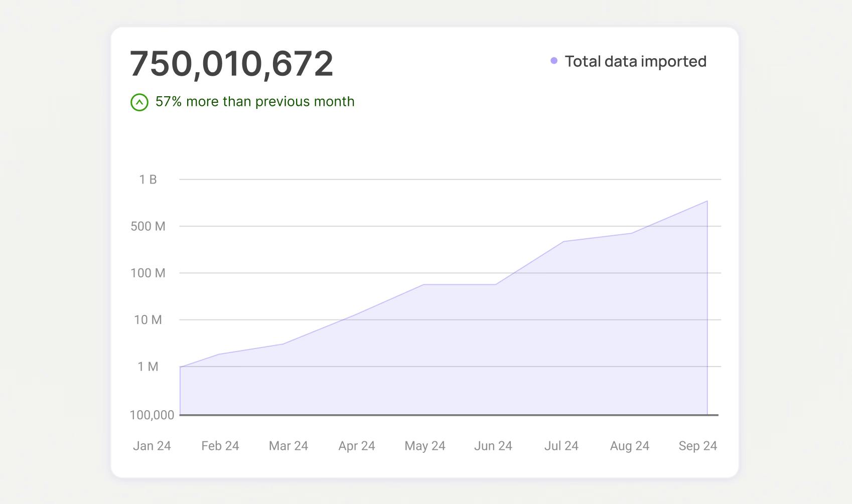Select the Sep 24 peak on the chart
Screen dimensions: 852x504
[x=706, y=202]
